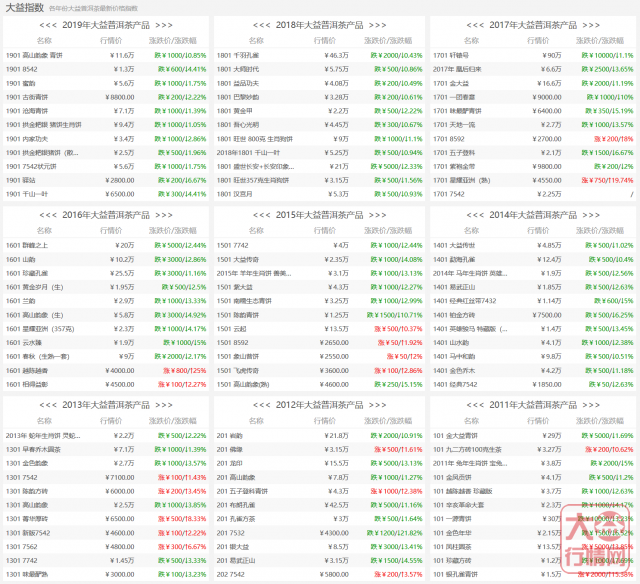This screenshot has width=640, height=584.
Task: Click 行情价 column header in 2018 table
Action: (x=324, y=41)
